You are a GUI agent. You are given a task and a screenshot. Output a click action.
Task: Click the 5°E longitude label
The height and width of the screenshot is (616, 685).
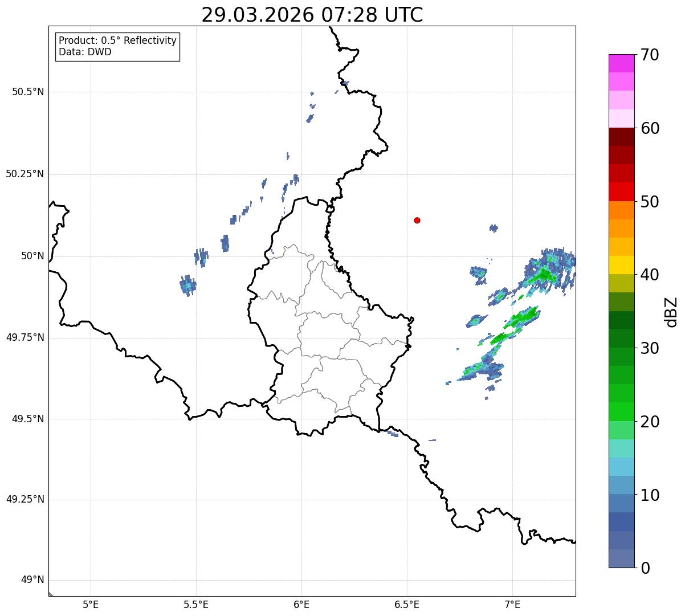tap(91, 605)
